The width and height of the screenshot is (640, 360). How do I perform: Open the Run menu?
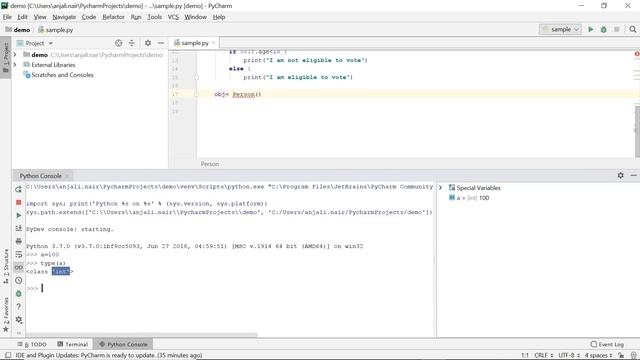click(x=136, y=17)
